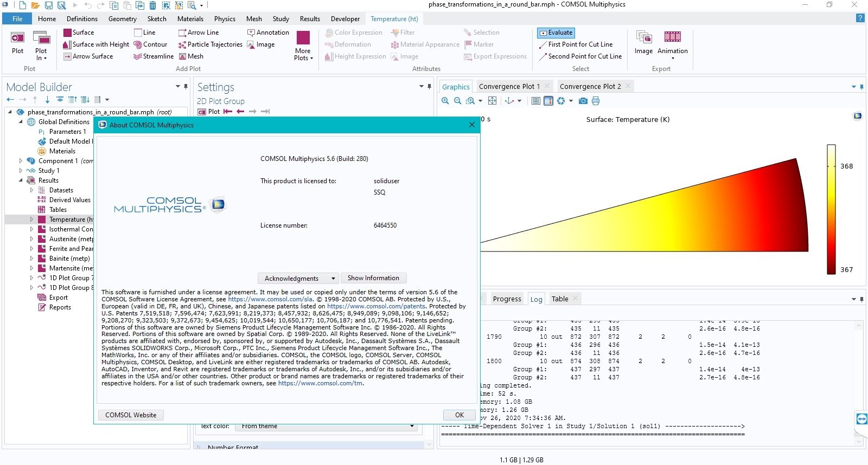Open the Geometry ribbon tab
Image resolution: width=868 pixels, height=465 pixels.
(123, 18)
